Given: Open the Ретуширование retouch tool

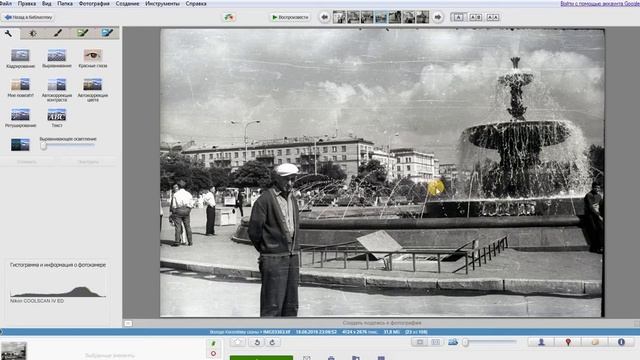Looking at the screenshot, I should pyautogui.click(x=20, y=118).
